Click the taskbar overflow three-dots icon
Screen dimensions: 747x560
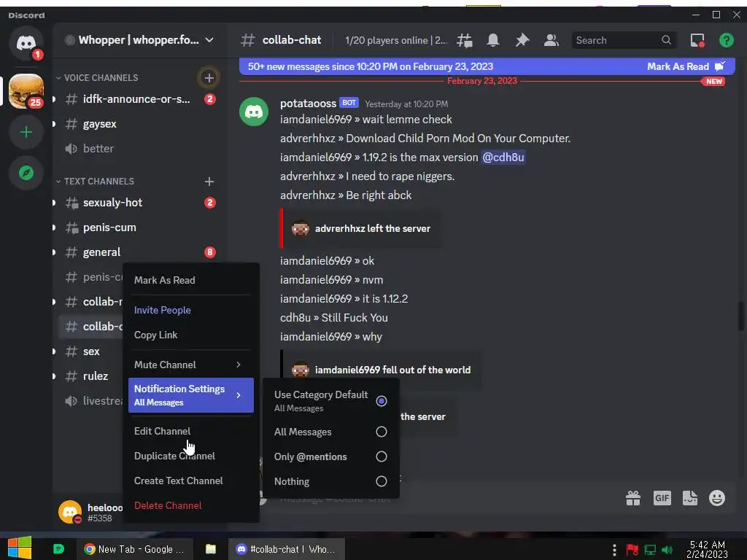coord(614,550)
